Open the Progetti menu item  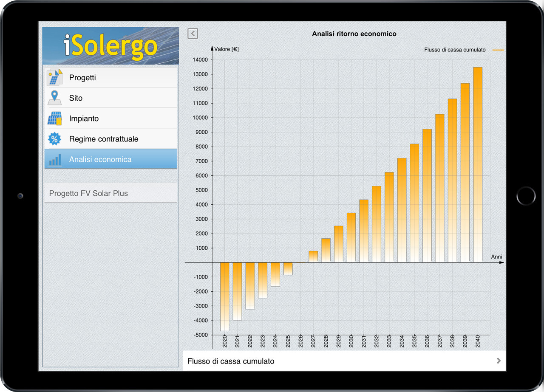tap(110, 77)
